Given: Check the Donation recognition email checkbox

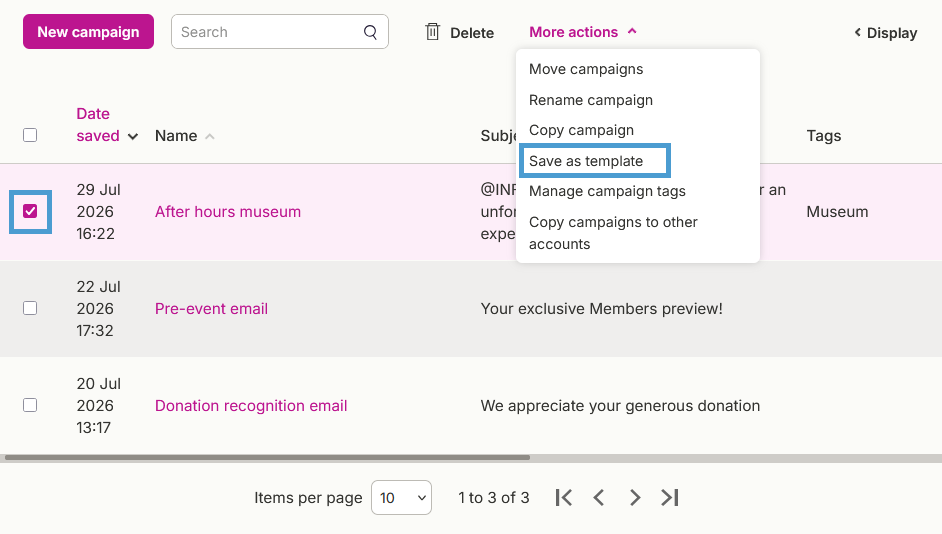Looking at the screenshot, I should [30, 405].
